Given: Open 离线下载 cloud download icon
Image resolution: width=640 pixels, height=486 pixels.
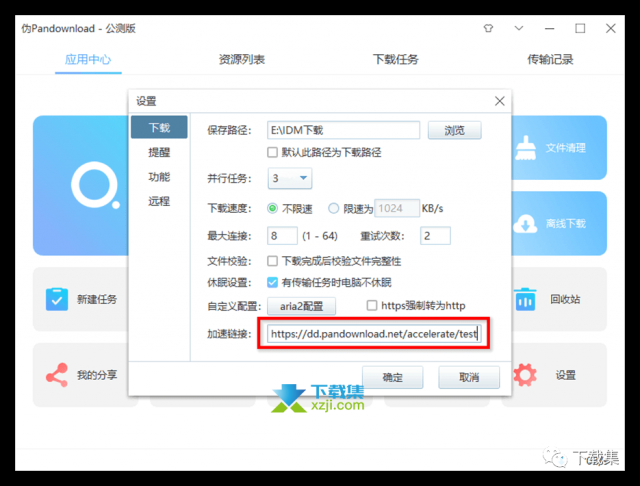Looking at the screenshot, I should pos(525,223).
